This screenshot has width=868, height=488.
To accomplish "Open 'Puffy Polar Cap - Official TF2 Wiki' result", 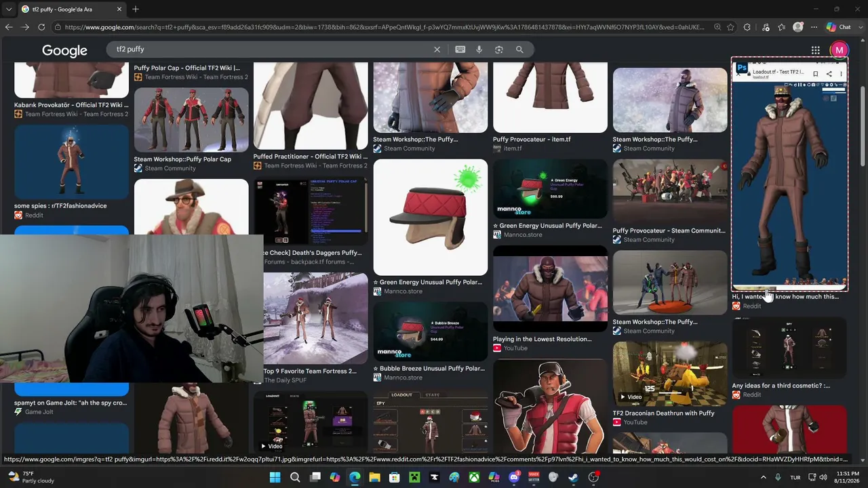I will pos(187,68).
